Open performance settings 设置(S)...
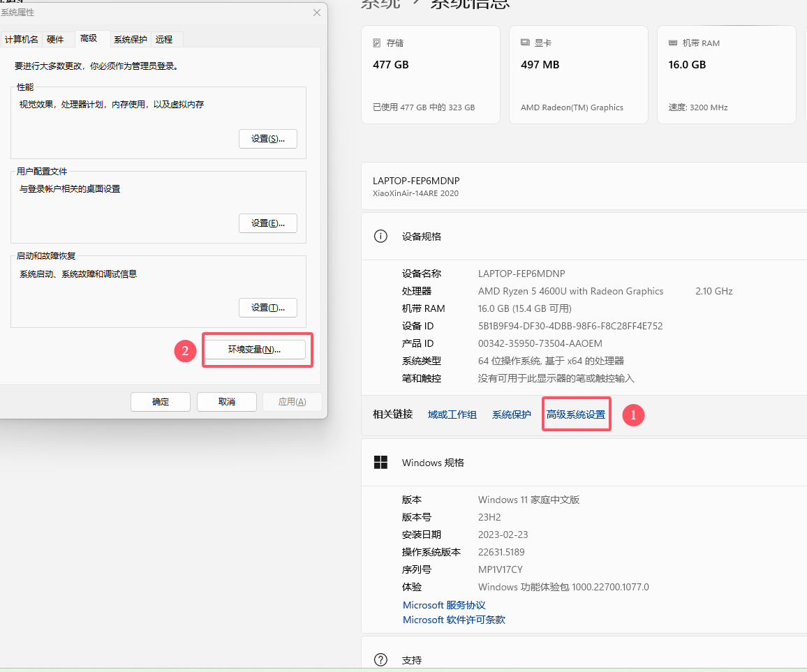This screenshot has width=807, height=672. [267, 139]
